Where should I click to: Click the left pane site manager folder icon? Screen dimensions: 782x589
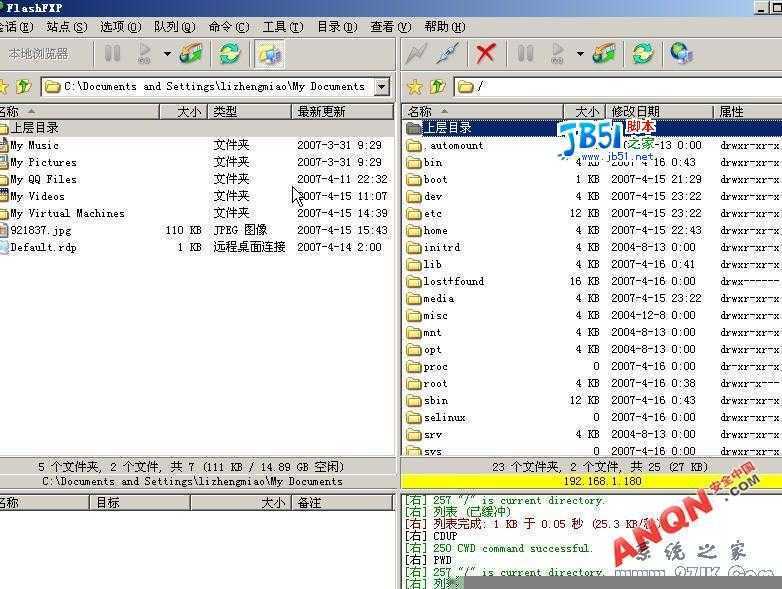(191, 53)
